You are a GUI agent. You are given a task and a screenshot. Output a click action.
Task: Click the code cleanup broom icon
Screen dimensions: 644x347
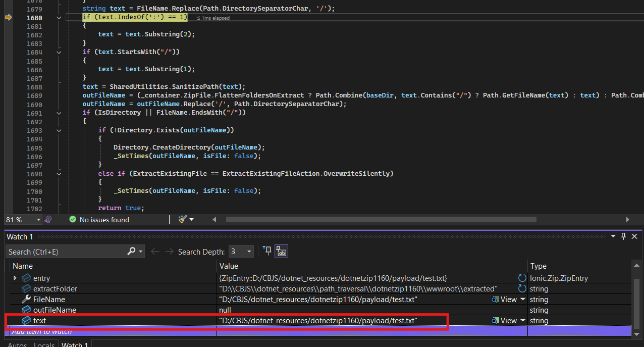point(183,220)
